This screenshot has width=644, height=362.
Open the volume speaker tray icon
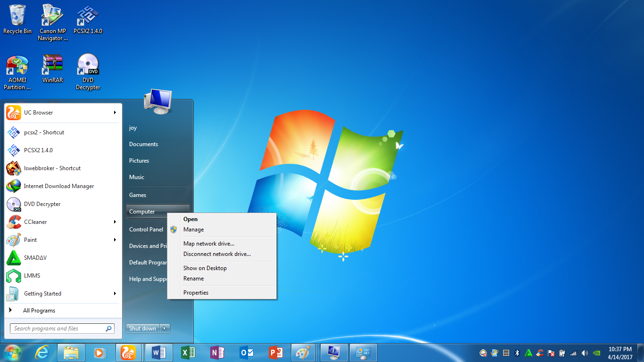(585, 353)
